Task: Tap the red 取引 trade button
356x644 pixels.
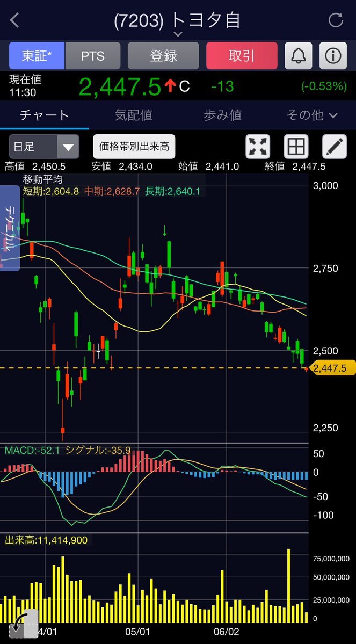Action: (242, 55)
